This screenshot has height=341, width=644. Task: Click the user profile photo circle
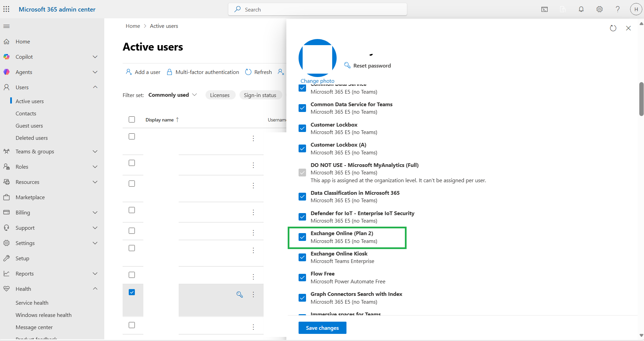[318, 58]
